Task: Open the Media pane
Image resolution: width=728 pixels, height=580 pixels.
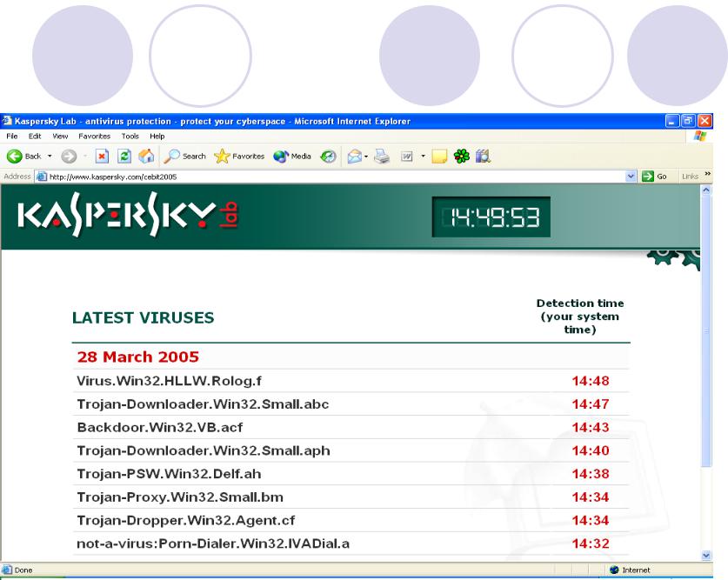Action: pyautogui.click(x=292, y=157)
